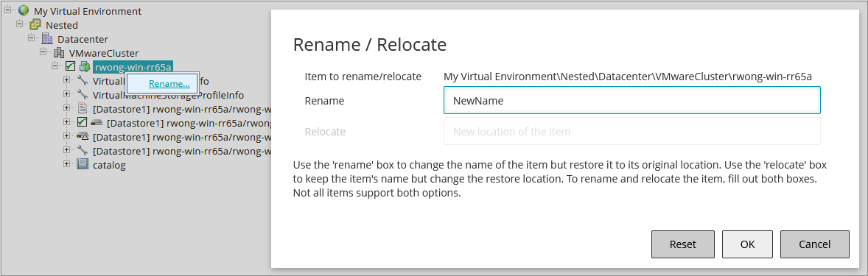The width and height of the screenshot is (868, 276).
Task: Click the Nested vCenter icon
Action: click(35, 25)
